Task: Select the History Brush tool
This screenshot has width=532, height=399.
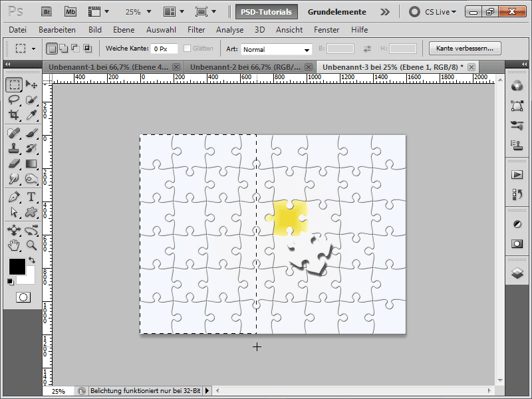Action: 31,148
